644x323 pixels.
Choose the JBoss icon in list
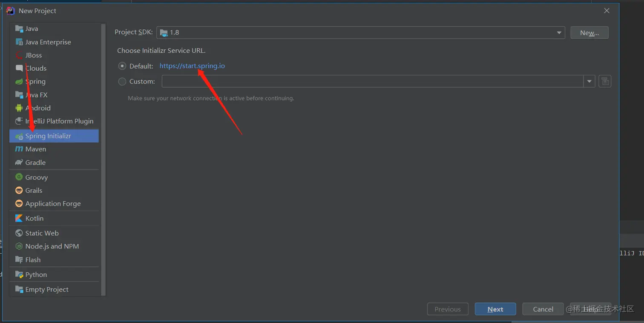click(19, 55)
